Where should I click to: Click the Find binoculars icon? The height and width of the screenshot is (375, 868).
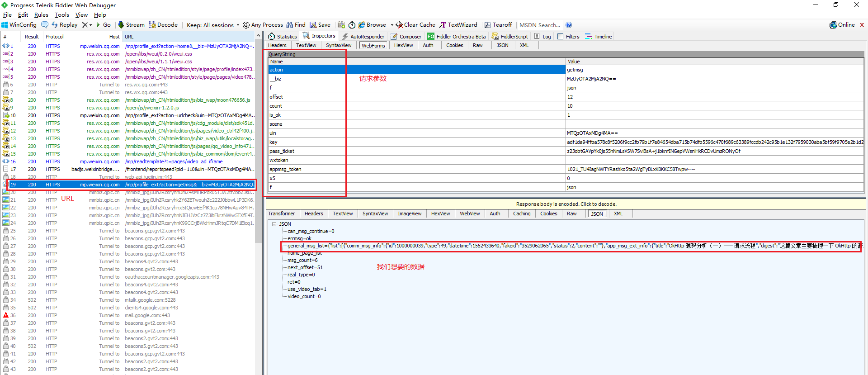290,25
